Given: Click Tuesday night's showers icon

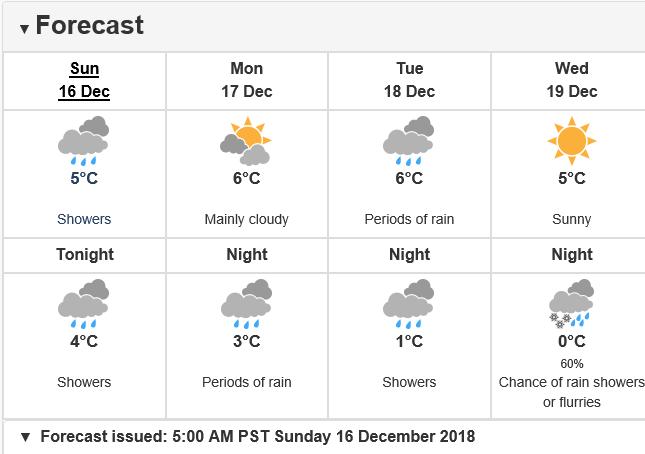Looking at the screenshot, I should point(408,304).
